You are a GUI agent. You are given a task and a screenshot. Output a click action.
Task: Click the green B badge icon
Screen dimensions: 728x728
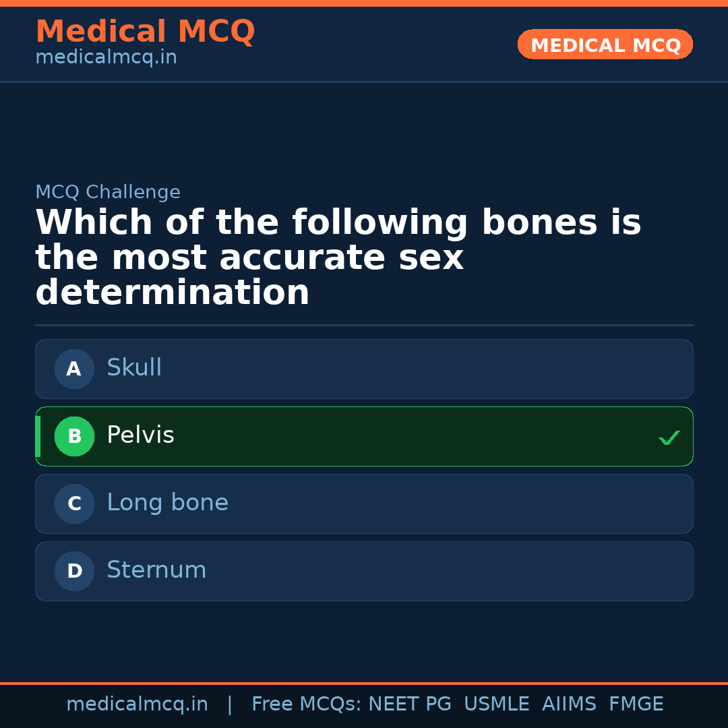pos(74,436)
